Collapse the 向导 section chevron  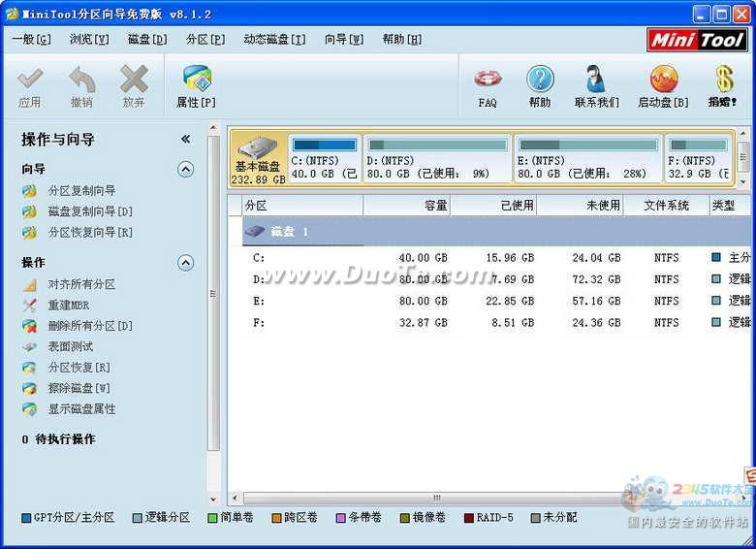click(185, 170)
